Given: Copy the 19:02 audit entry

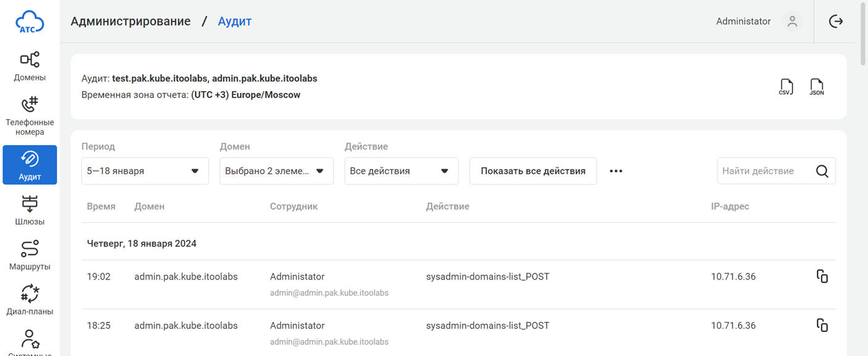Looking at the screenshot, I should point(822,276).
